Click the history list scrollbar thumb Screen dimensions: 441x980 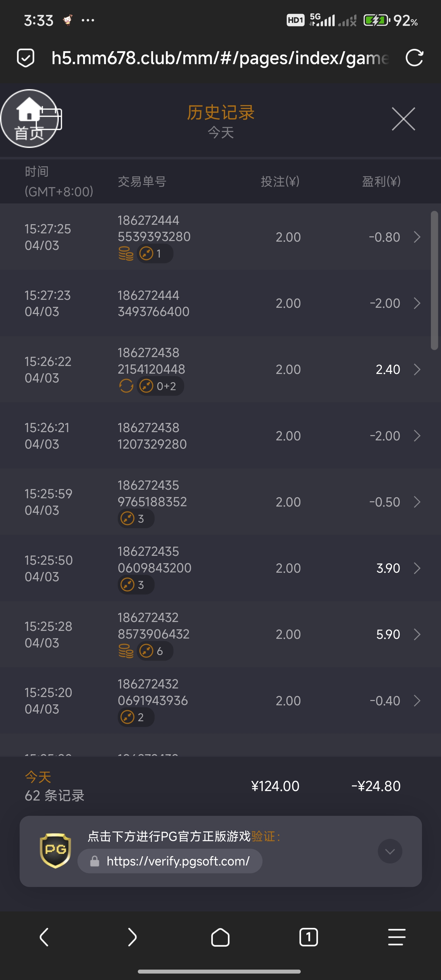(x=434, y=280)
